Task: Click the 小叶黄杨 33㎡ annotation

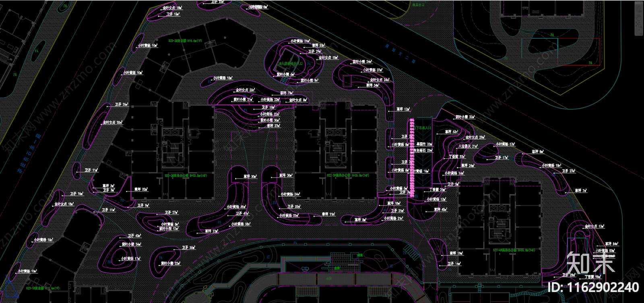Action: tap(289, 215)
